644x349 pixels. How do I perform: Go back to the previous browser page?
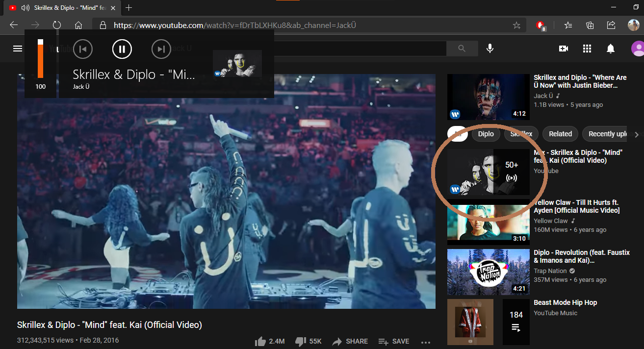pyautogui.click(x=14, y=25)
